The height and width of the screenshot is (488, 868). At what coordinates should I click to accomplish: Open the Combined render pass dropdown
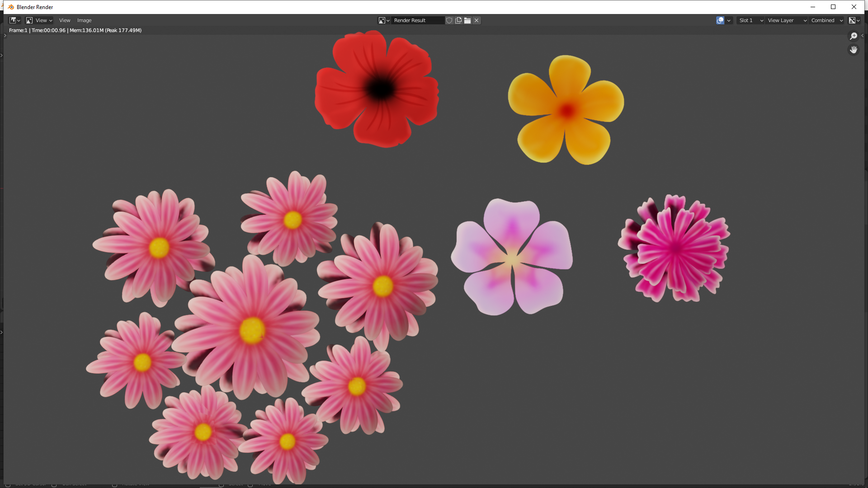(x=826, y=20)
